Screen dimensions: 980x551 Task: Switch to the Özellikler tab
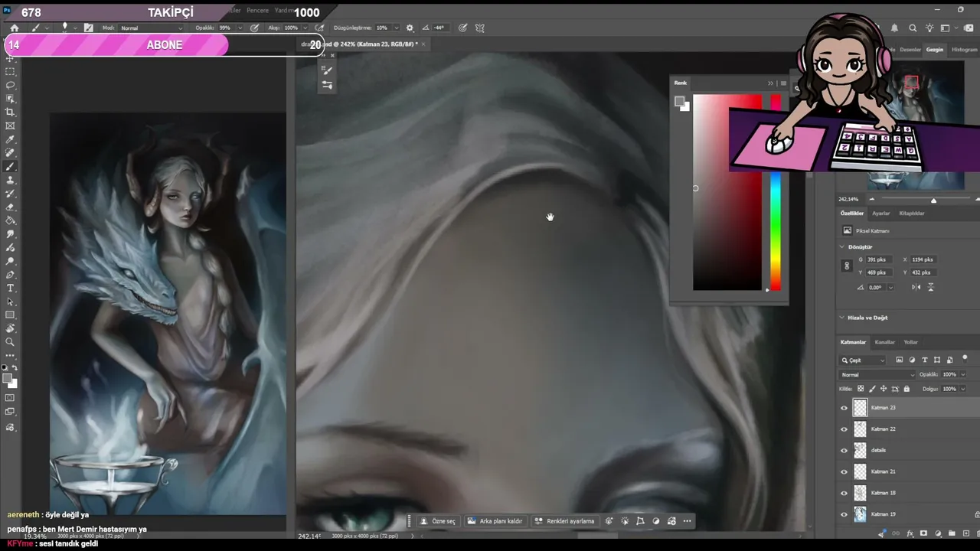click(x=851, y=214)
